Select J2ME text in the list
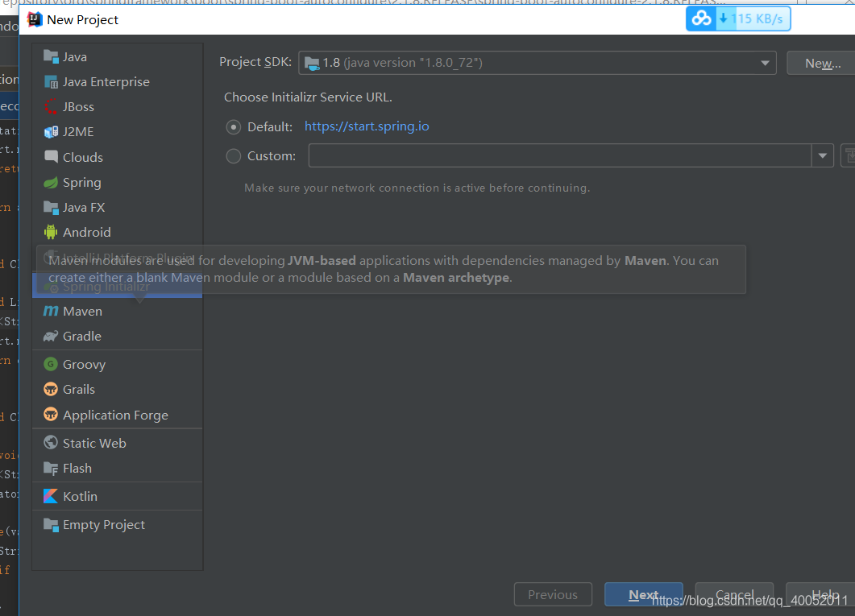 click(78, 132)
